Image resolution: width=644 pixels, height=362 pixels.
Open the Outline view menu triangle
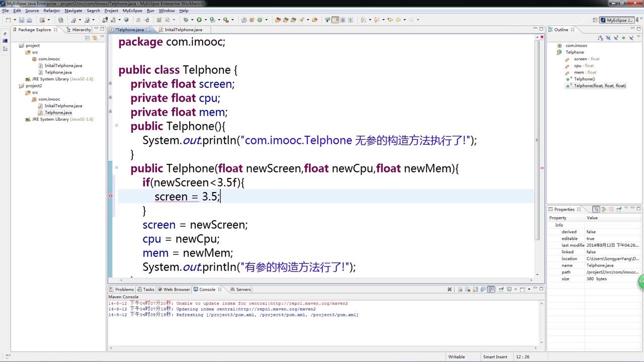(x=639, y=38)
